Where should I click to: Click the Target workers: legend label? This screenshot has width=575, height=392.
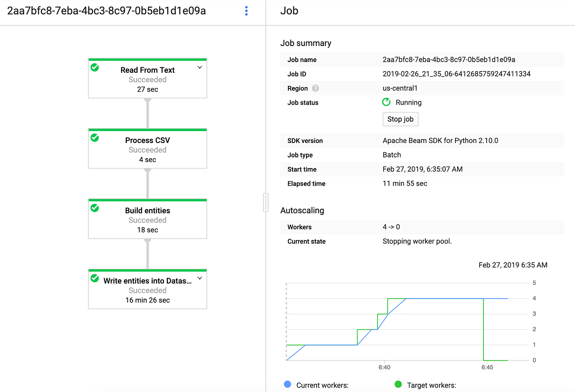(432, 385)
